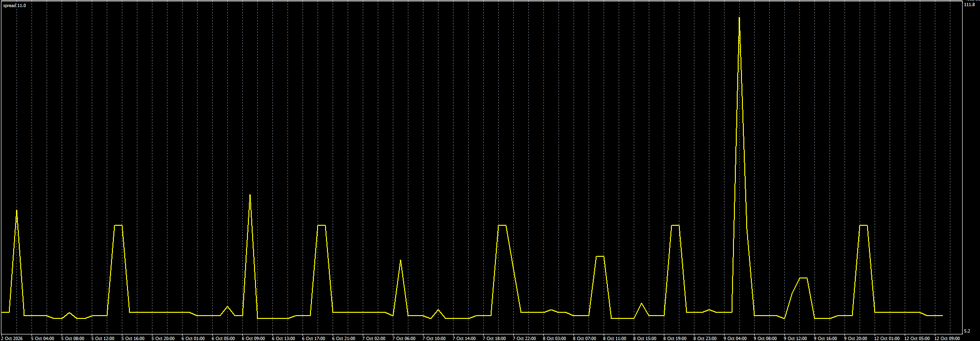This screenshot has height=341, width=980.
Task: Click the "5 Oct 08:00" time label
Action: (73, 338)
